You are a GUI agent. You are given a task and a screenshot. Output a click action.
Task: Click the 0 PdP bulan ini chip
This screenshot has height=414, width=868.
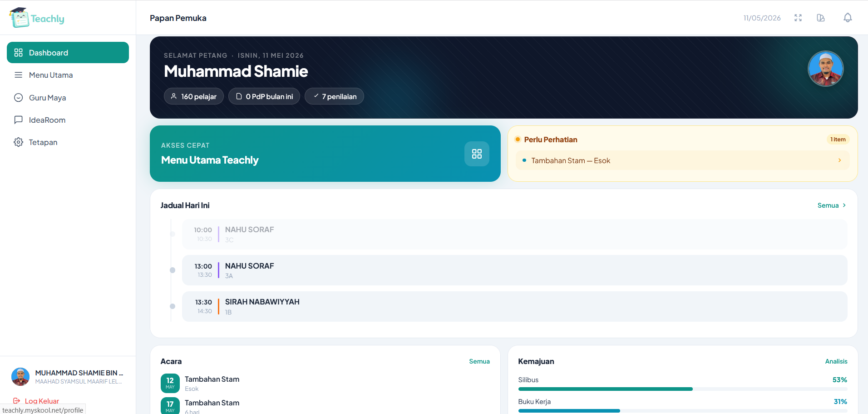point(264,96)
